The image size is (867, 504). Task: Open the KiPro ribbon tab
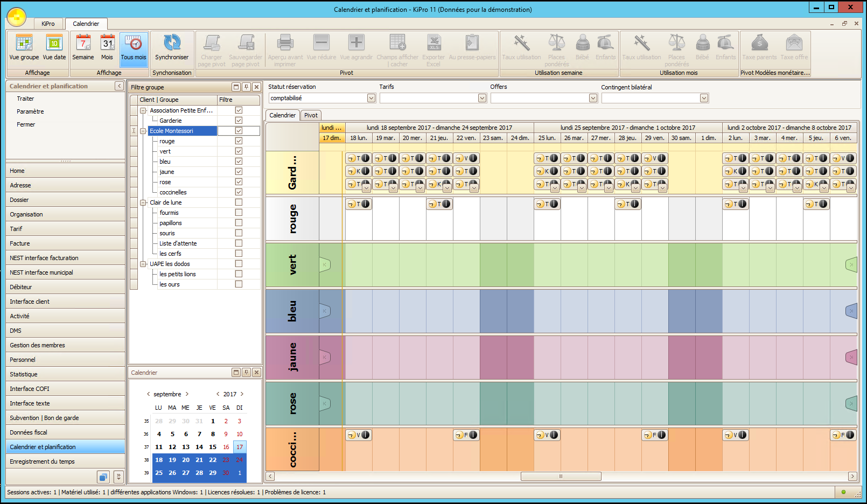pos(48,24)
